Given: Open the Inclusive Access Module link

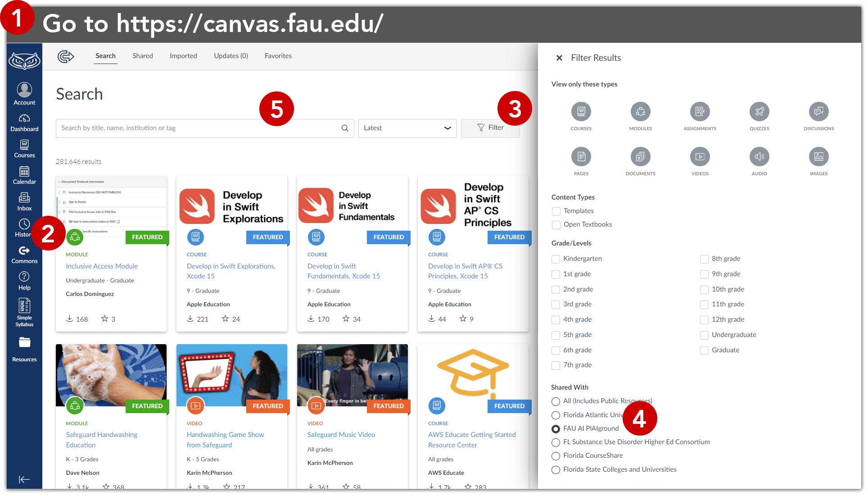Looking at the screenshot, I should [102, 266].
